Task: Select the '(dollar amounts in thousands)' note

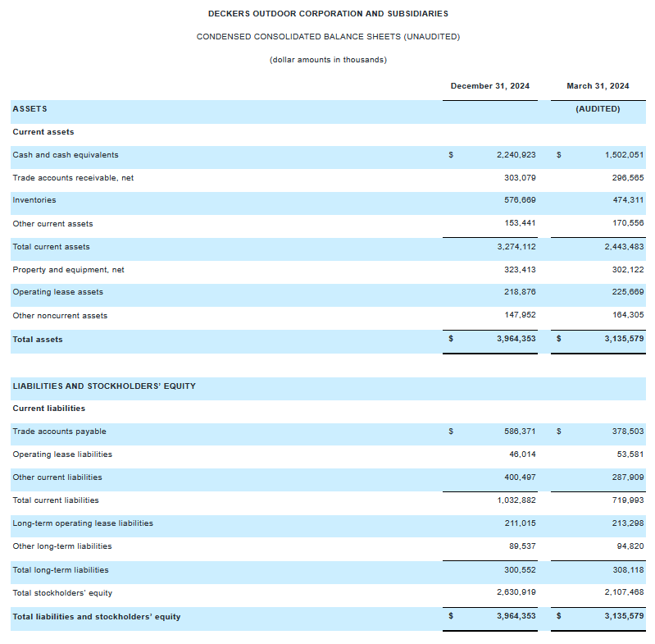Action: [328, 60]
